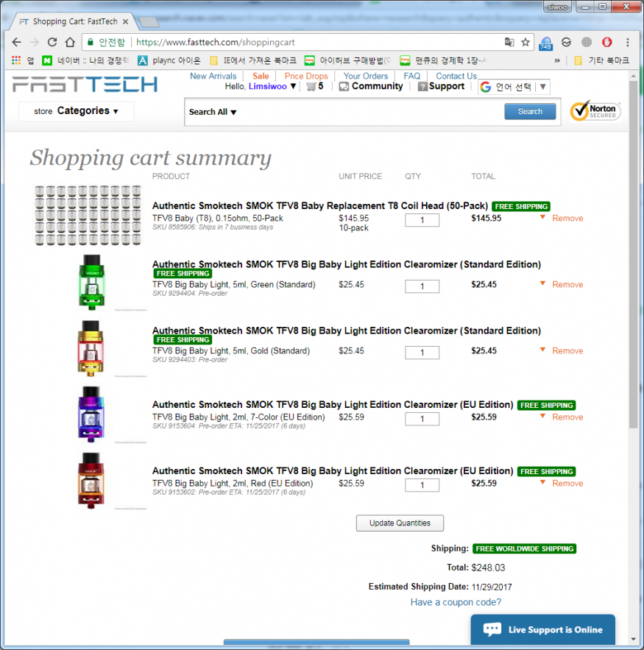Screen dimensions: 644x650
Task: Reload the page
Action: pos(52,43)
